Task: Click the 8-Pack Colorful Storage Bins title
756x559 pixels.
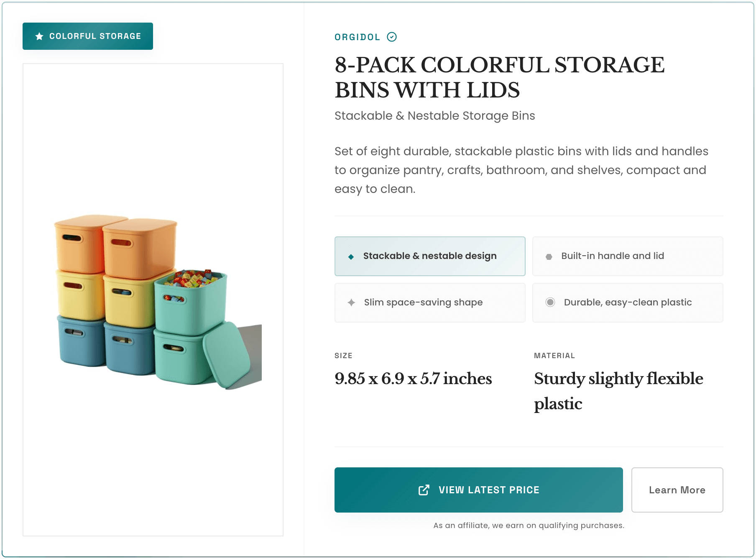Action: pos(499,77)
